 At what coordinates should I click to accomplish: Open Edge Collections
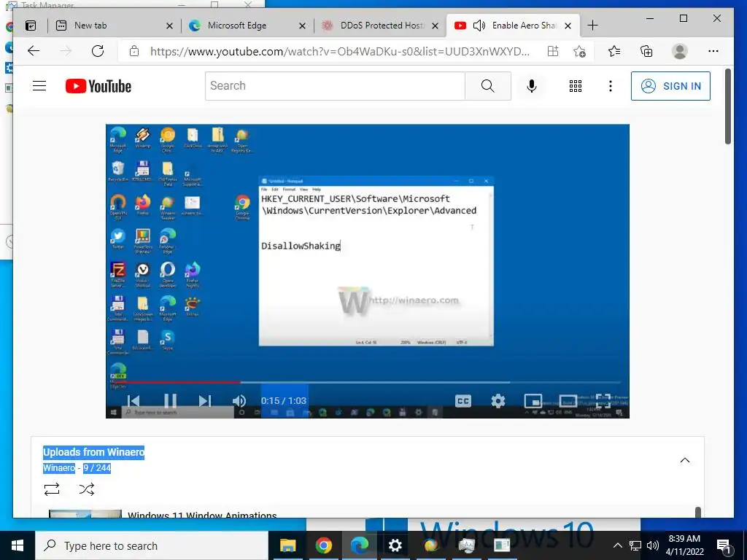[x=646, y=51]
